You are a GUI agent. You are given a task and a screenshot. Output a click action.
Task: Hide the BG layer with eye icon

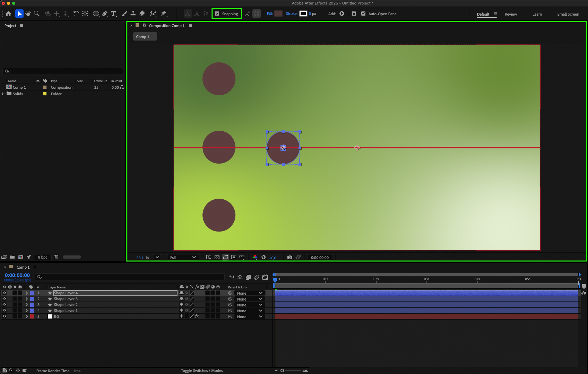[x=5, y=316]
